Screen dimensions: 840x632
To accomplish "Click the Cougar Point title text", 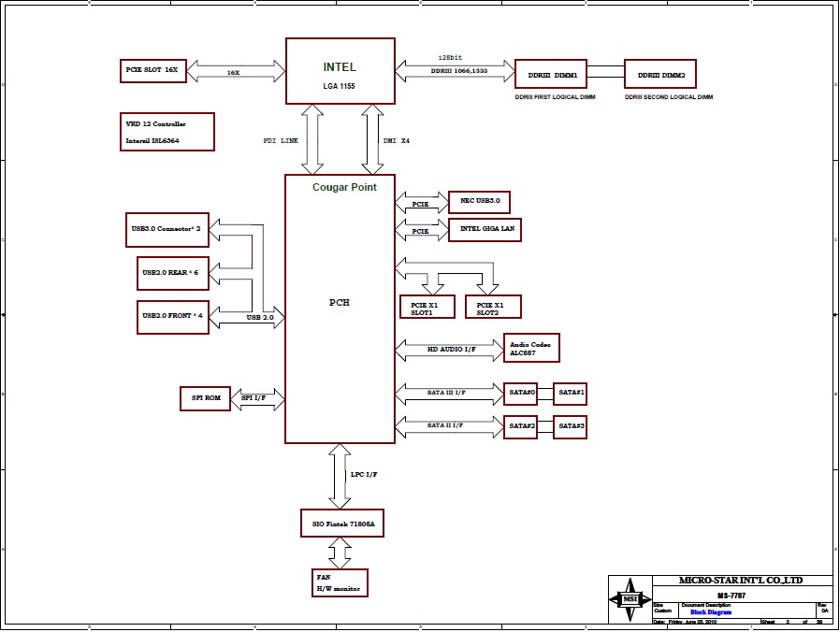I will (x=344, y=187).
